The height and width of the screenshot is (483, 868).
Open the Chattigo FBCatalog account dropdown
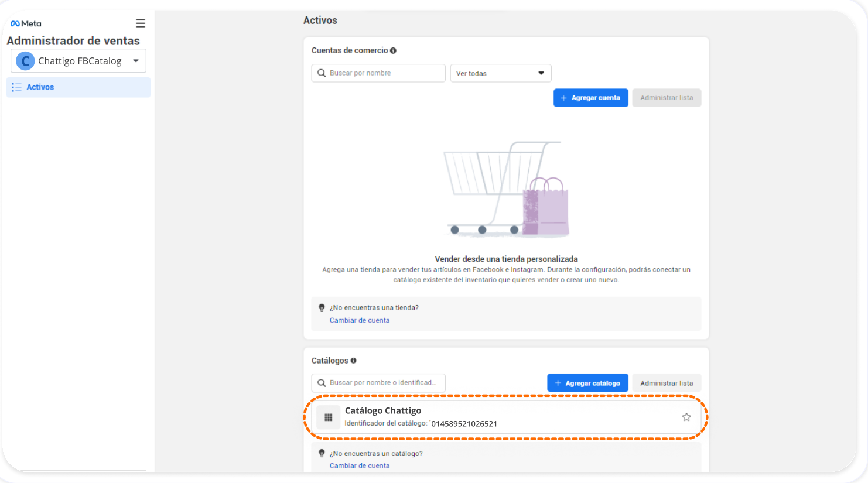[x=136, y=61]
